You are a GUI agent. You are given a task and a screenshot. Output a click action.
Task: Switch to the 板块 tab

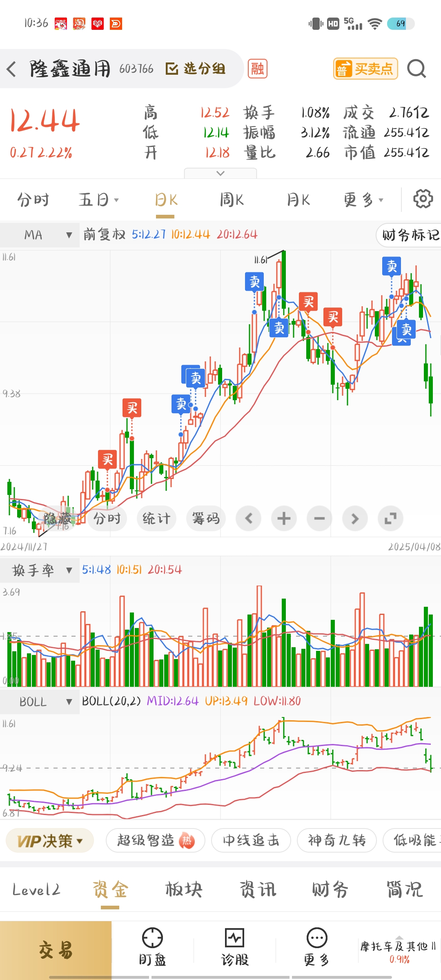coord(184,889)
